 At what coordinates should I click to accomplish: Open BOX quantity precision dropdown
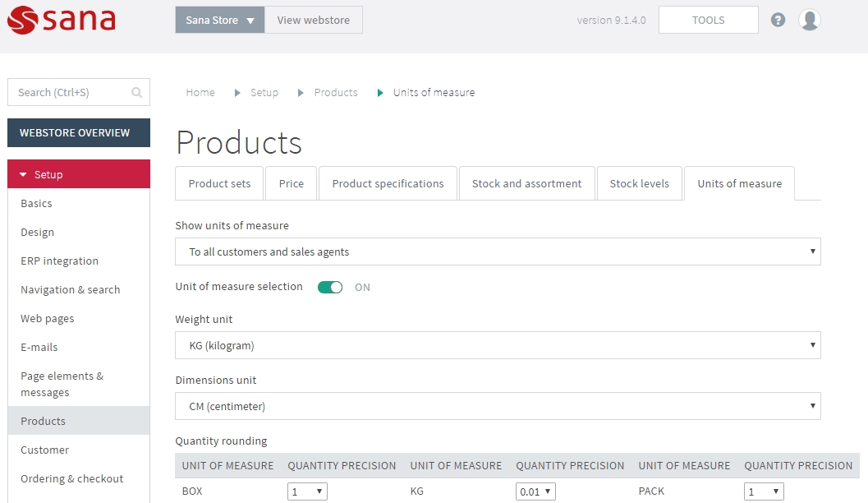(x=307, y=491)
